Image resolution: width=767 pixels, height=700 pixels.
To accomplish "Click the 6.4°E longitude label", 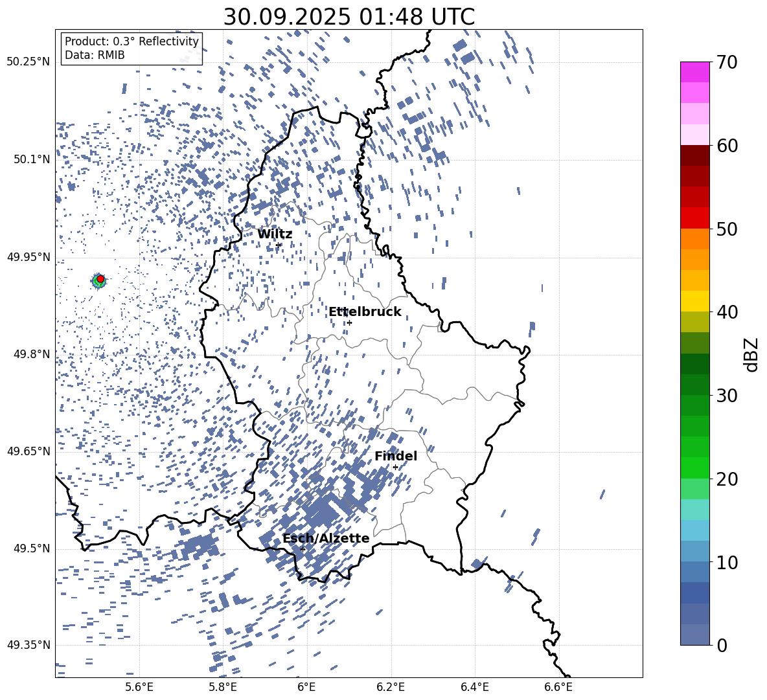I will coord(474,687).
